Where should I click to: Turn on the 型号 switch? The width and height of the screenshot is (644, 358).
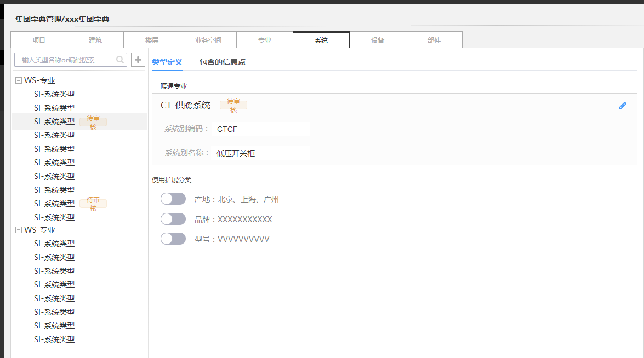coord(173,239)
